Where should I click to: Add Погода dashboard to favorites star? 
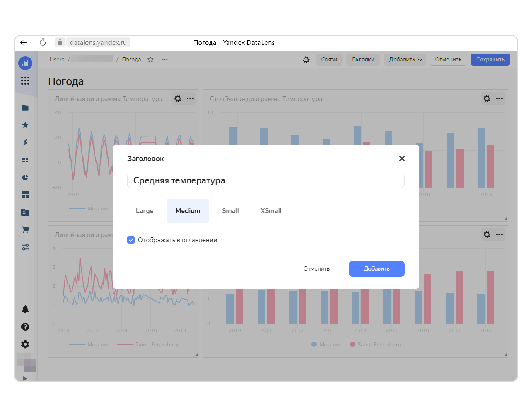pos(150,60)
